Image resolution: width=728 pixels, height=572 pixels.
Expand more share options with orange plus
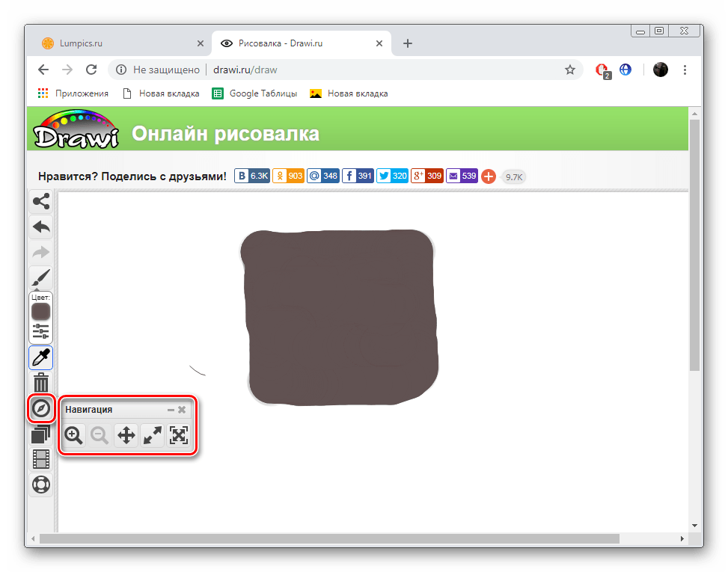[x=488, y=176]
